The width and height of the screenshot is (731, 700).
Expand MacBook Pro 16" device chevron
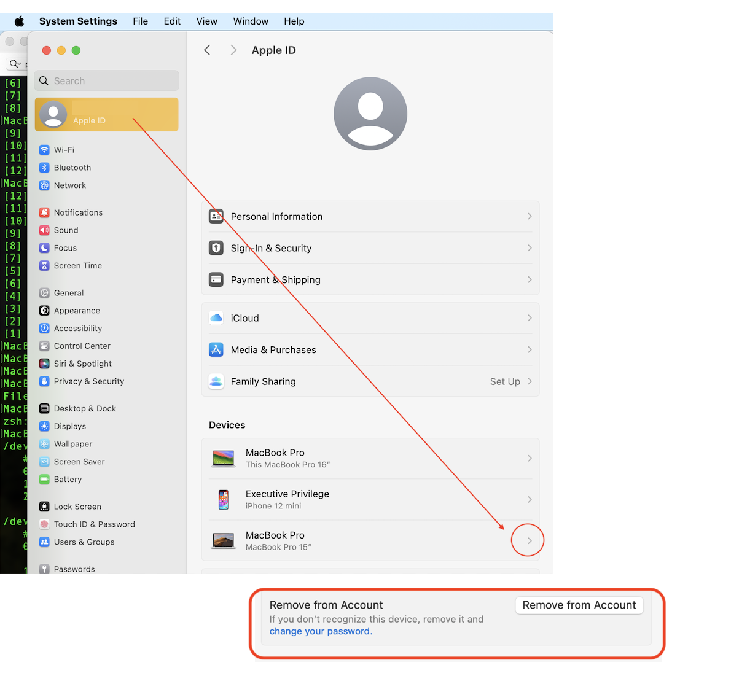pos(530,459)
